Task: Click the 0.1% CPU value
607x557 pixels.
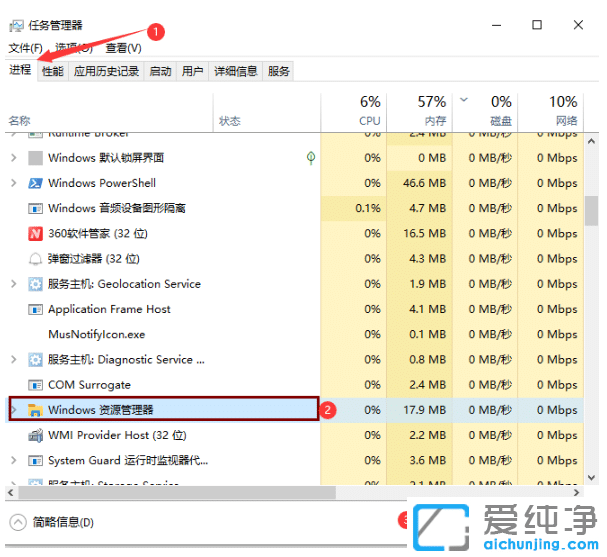Action: pos(368,209)
